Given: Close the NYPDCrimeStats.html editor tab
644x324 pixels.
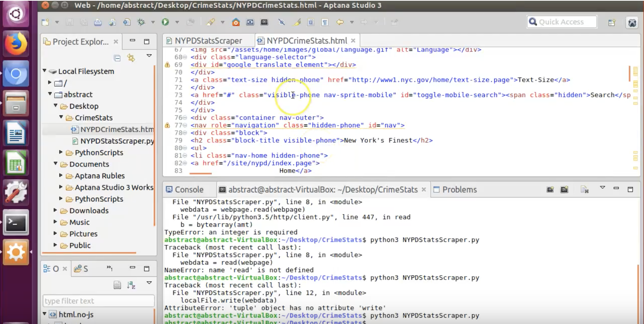Looking at the screenshot, I should coord(353,40).
